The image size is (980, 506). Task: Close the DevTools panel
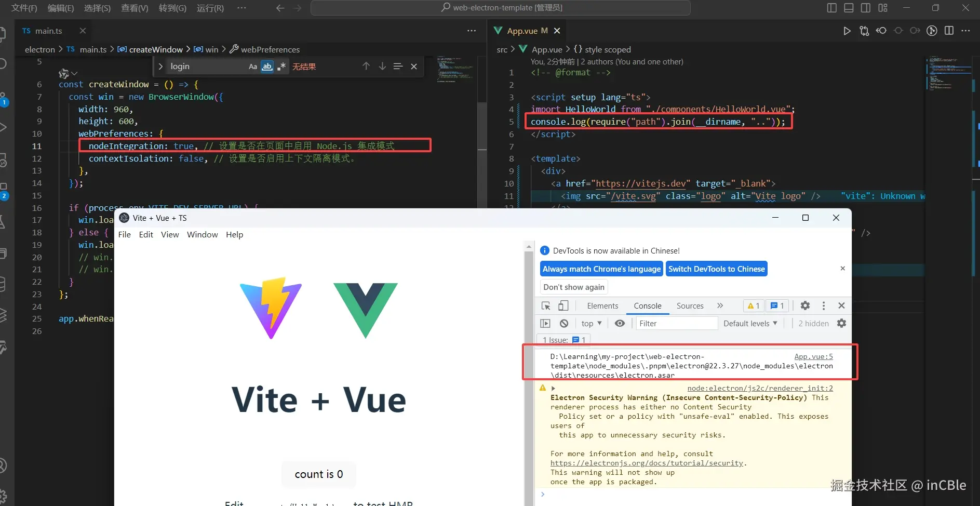tap(841, 305)
